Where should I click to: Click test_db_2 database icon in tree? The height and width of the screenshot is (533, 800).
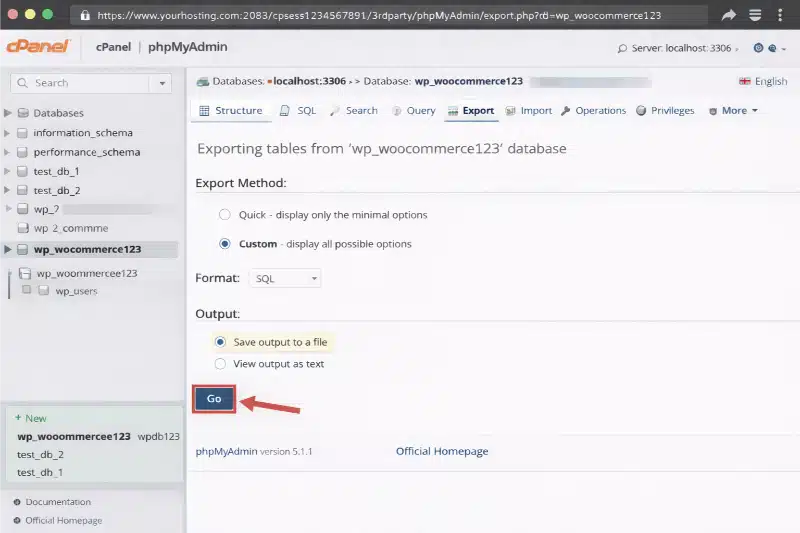pyautogui.click(x=22, y=190)
